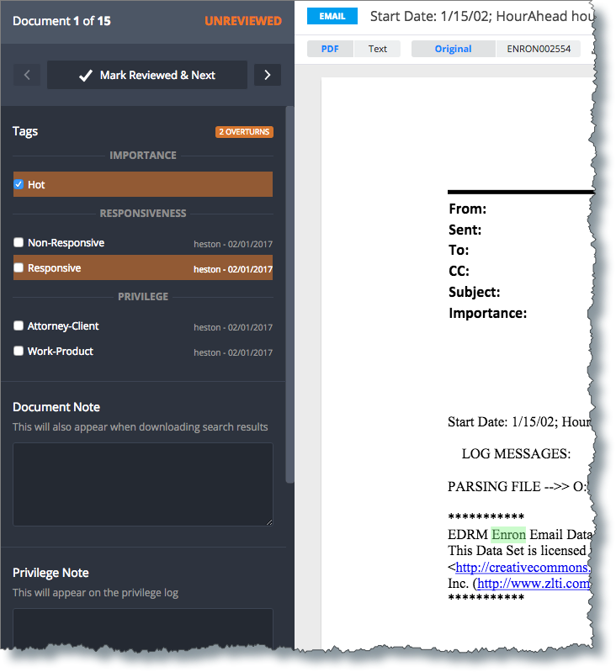
Task: Check the Non-Responsive tag
Action: tap(19, 242)
